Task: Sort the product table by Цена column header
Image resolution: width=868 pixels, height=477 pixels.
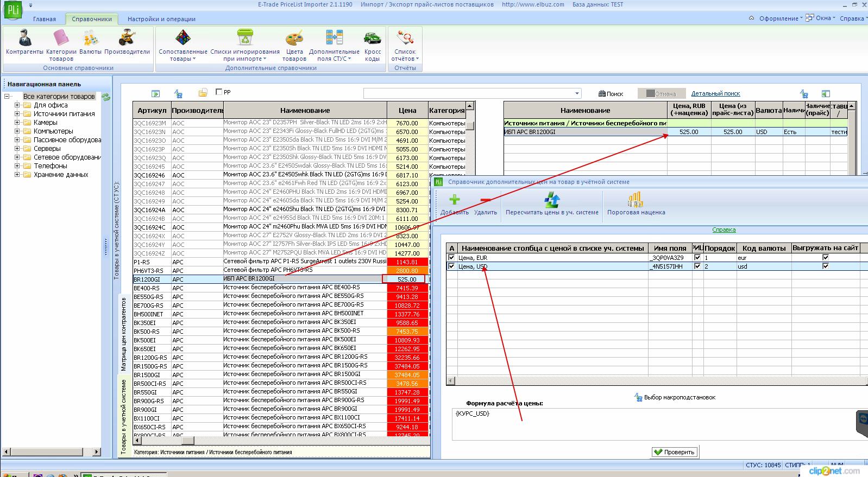Action: click(x=407, y=110)
